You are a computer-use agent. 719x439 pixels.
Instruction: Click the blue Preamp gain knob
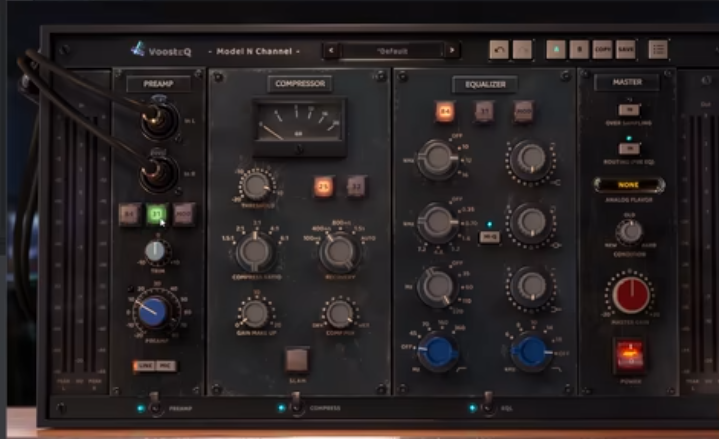pos(154,311)
